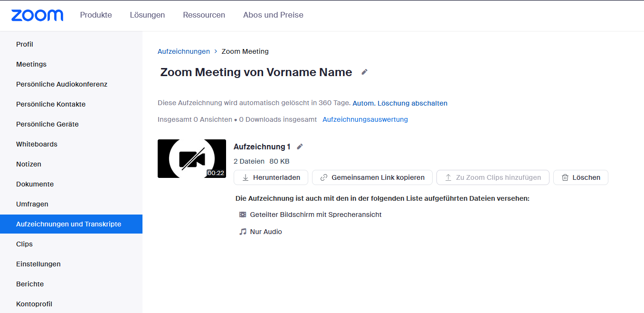Go back to Aufzeichnungen breadcrumb

[183, 51]
